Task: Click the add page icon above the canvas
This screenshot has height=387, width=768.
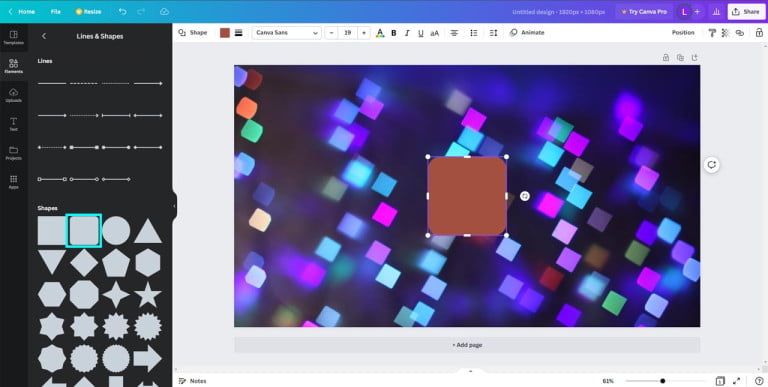Action: (x=695, y=57)
